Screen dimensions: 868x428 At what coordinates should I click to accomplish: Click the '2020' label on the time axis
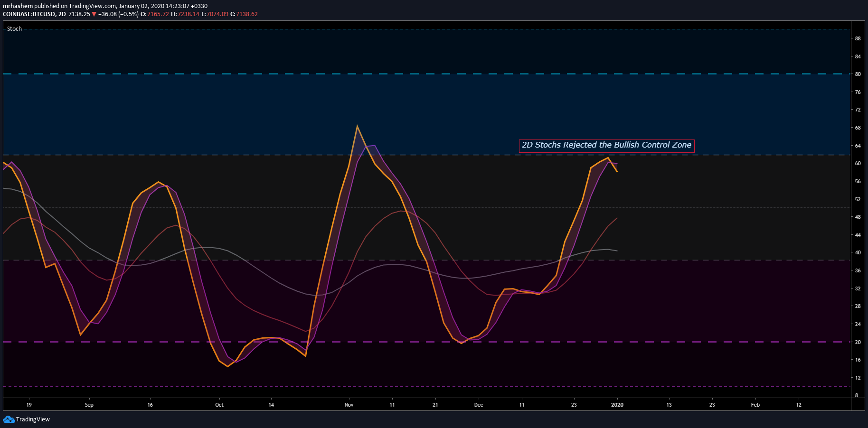coord(617,405)
